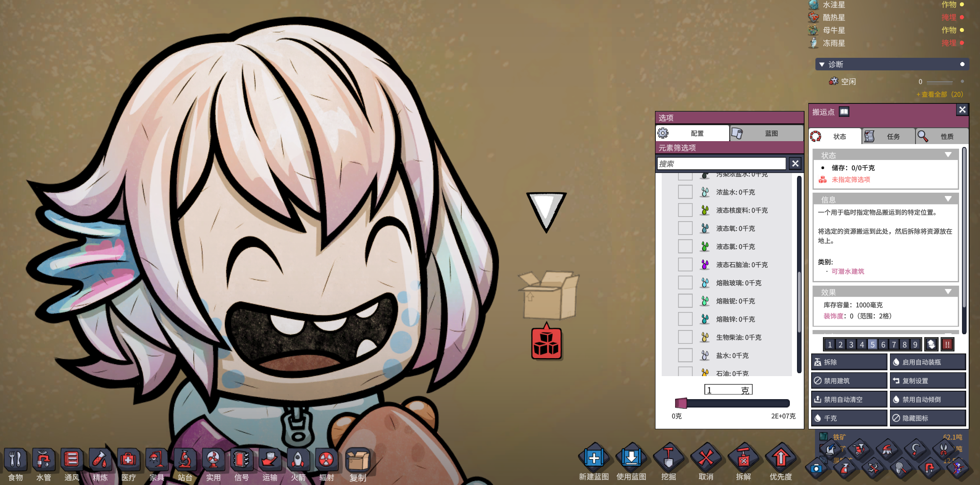Check the 液态氧 filter checkbox
This screenshot has width=980, height=485.
[x=685, y=228]
